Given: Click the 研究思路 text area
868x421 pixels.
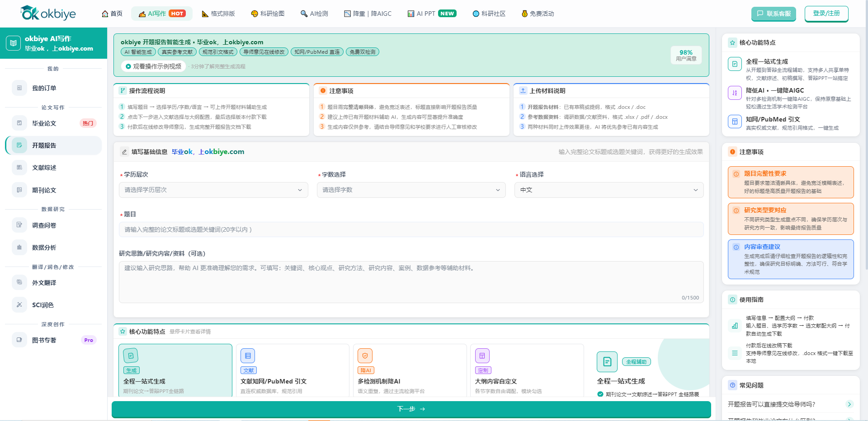Looking at the screenshot, I should [x=411, y=282].
